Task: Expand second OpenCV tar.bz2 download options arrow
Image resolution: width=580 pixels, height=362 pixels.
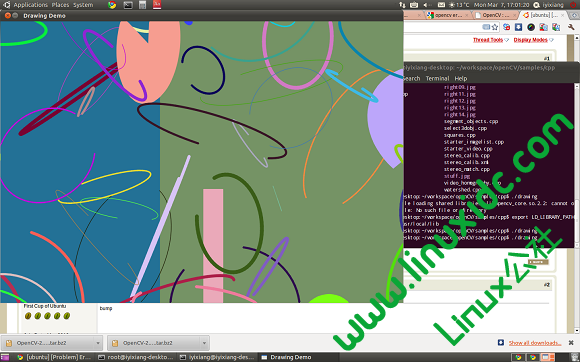Action: coord(205,343)
